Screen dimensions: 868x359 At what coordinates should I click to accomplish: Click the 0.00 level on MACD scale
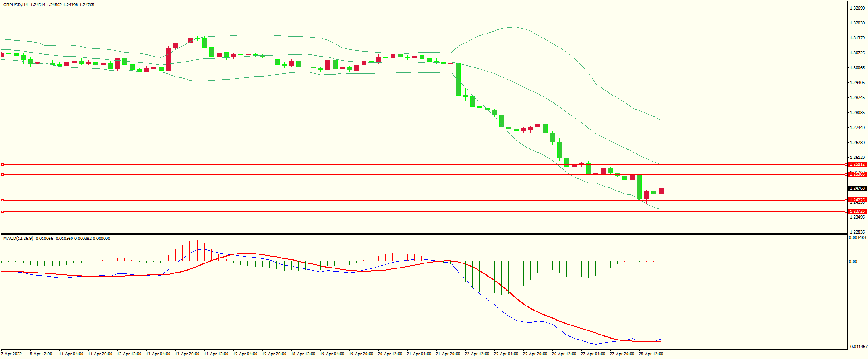click(853, 262)
